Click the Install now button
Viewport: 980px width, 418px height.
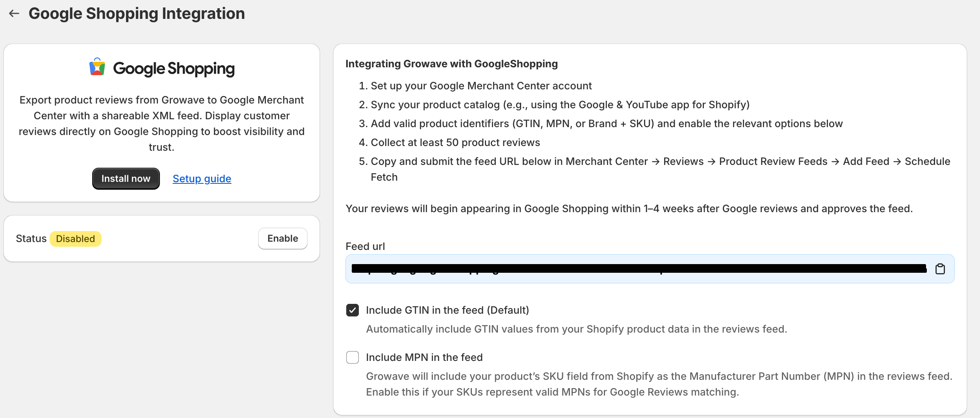[126, 179]
